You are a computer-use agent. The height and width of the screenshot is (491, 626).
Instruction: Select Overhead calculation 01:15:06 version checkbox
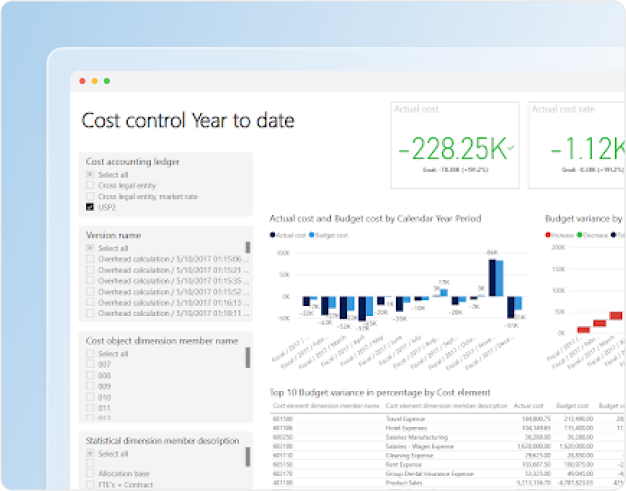(x=90, y=259)
